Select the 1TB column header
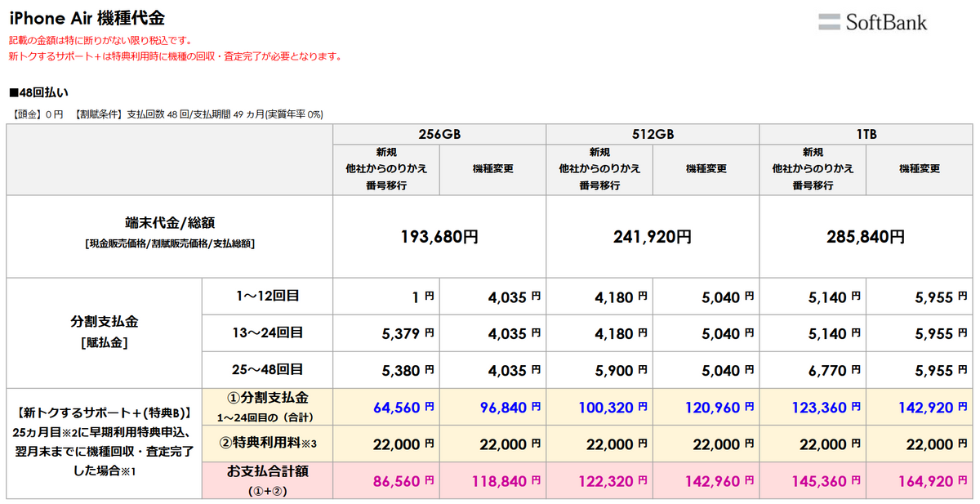Screen dimensions: 980x504 866,135
